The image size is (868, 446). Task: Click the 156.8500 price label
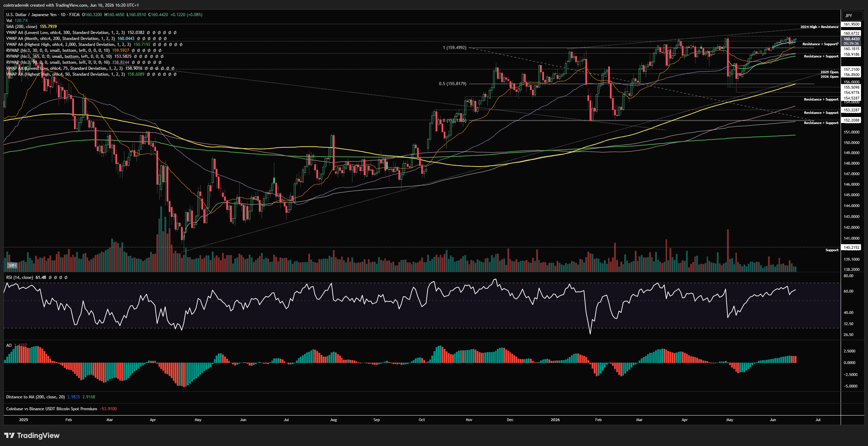(852, 75)
